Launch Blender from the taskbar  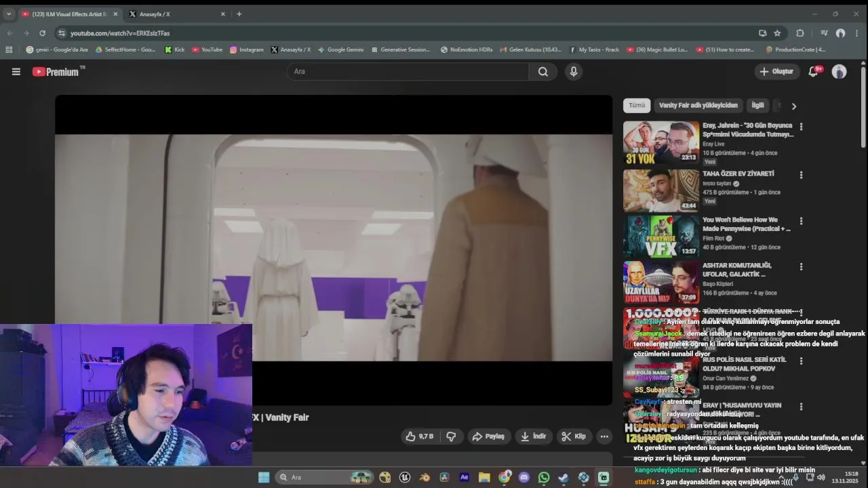(x=425, y=477)
